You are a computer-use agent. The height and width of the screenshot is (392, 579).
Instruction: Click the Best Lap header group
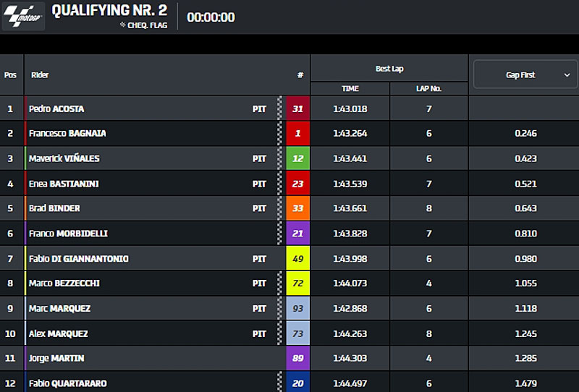(389, 69)
